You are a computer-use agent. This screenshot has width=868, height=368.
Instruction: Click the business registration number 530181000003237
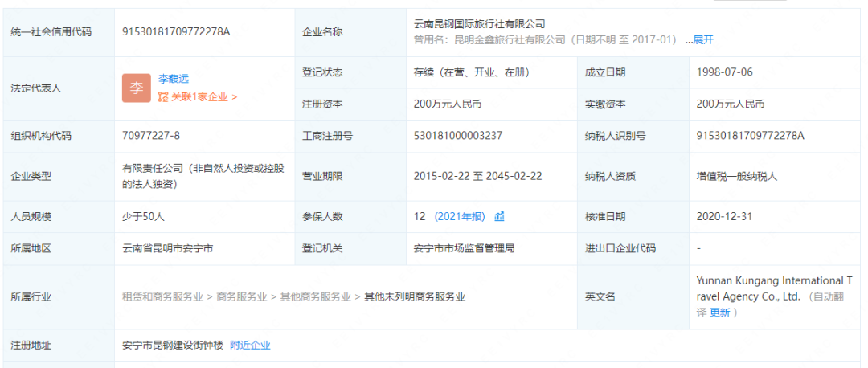(457, 136)
